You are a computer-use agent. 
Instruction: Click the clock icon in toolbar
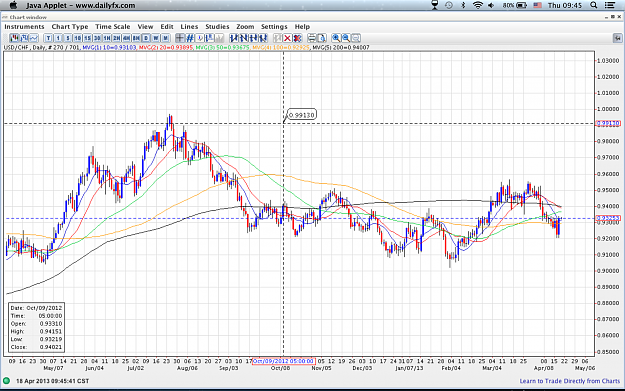[x=200, y=38]
